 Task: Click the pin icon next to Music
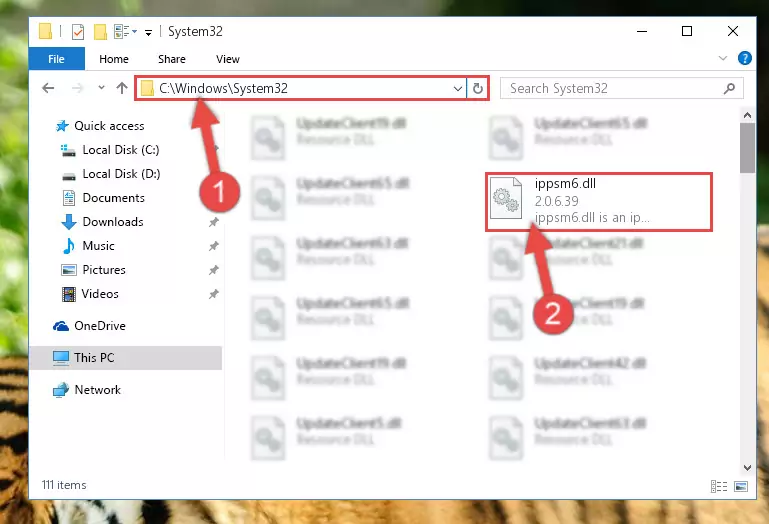(x=213, y=246)
